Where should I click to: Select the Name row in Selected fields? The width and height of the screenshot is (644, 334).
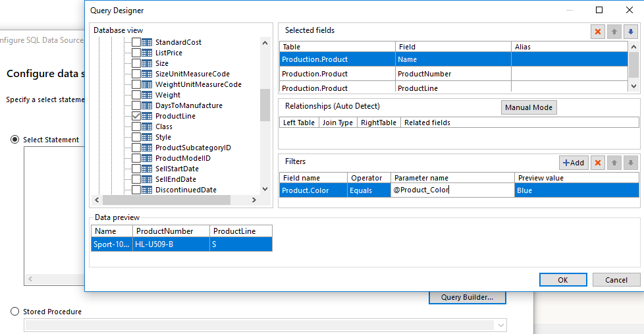pos(454,59)
